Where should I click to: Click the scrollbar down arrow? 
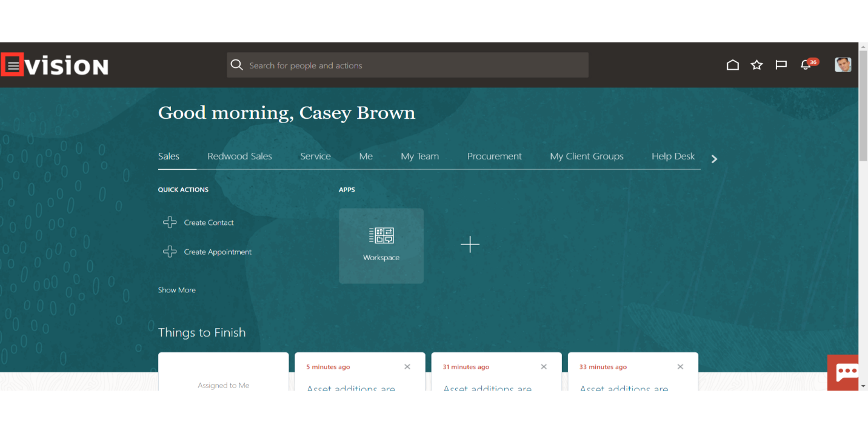(x=863, y=386)
